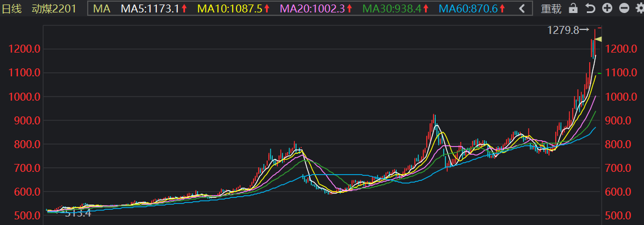The height and width of the screenshot is (225, 644).
Task: Zoom out with the minus icon
Action: (624, 8)
